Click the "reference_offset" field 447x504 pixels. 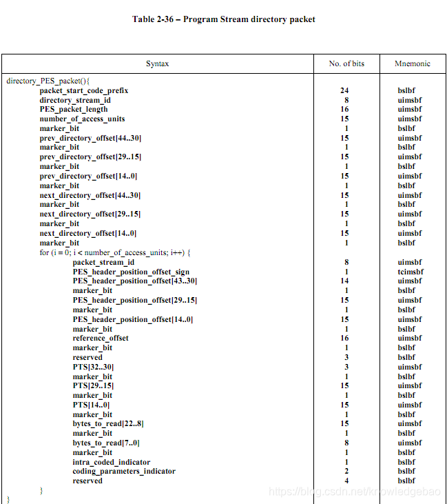[101, 338]
